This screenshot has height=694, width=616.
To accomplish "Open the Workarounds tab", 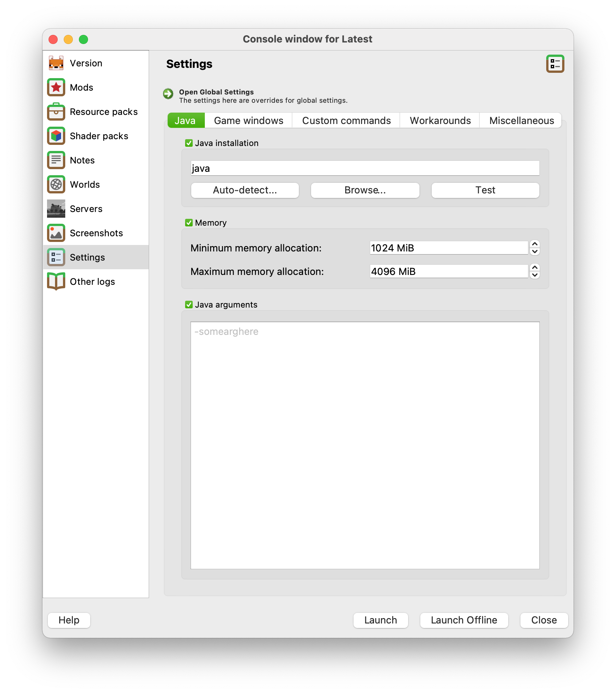I will (x=440, y=120).
